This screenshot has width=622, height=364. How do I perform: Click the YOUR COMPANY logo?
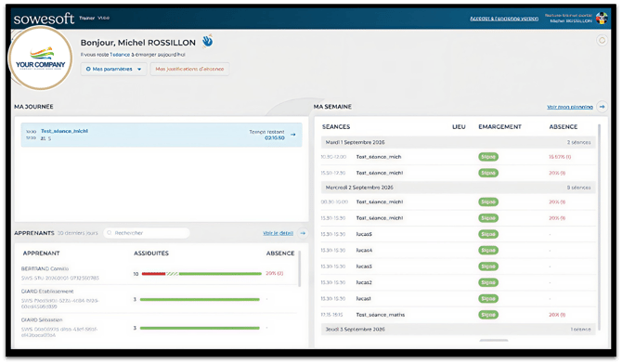(41, 58)
